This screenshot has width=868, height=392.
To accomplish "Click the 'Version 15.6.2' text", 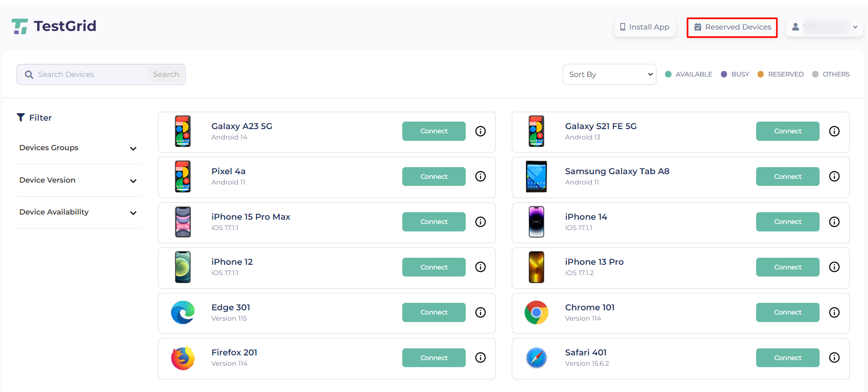I will tap(587, 363).
